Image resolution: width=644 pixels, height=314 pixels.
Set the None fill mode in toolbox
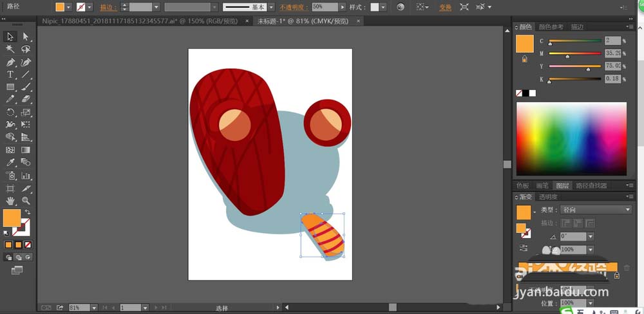28,245
